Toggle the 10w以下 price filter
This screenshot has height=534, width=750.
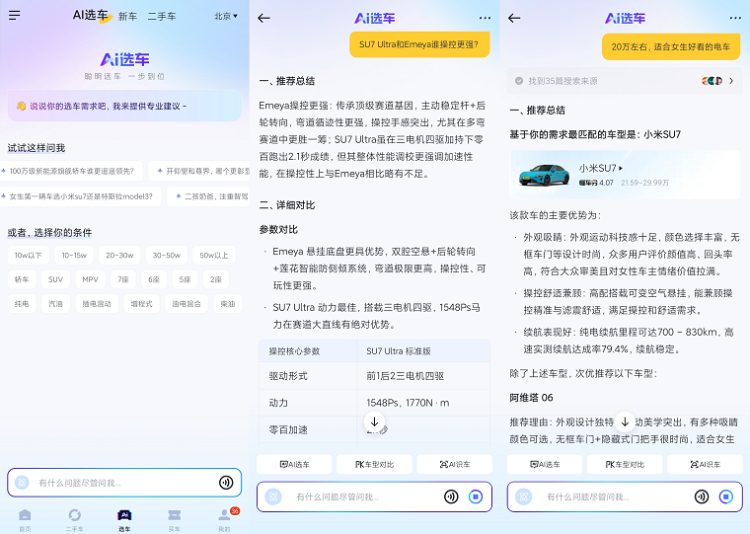28,255
